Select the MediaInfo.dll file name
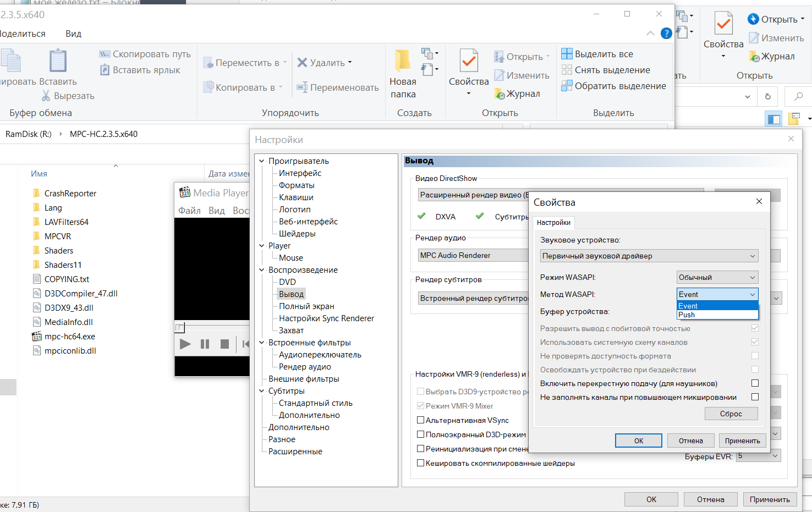The height and width of the screenshot is (512, 812). 69,322
